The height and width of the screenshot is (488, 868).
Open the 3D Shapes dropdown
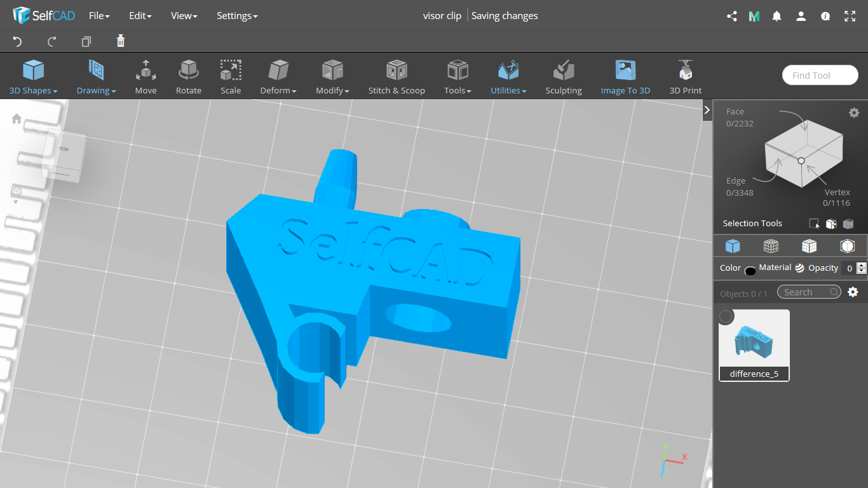33,77
